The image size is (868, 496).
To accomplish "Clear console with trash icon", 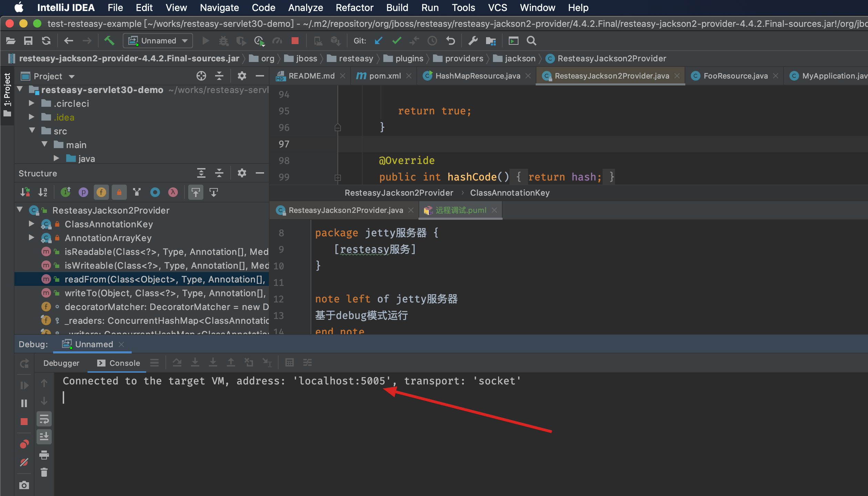I will point(44,472).
